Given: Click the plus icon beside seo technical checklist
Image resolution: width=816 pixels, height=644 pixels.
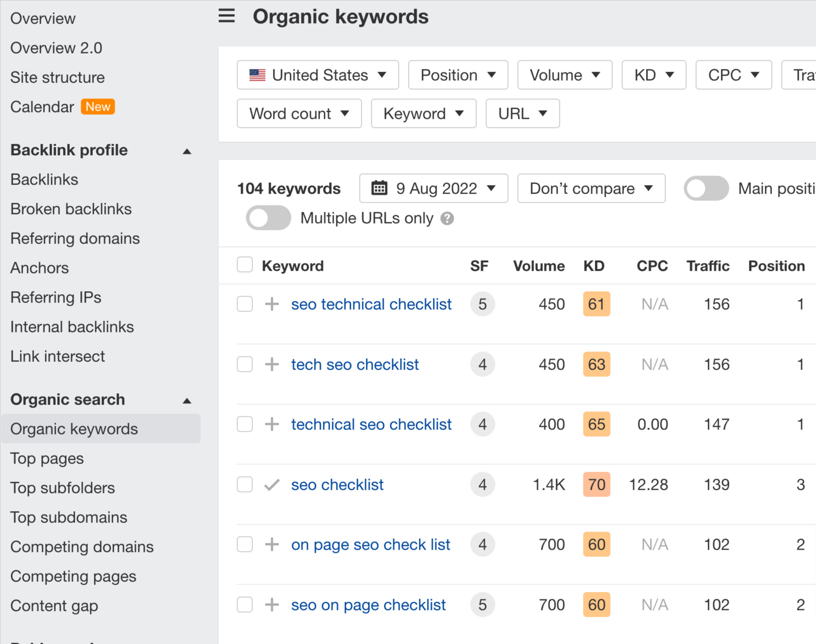Looking at the screenshot, I should coord(272,304).
